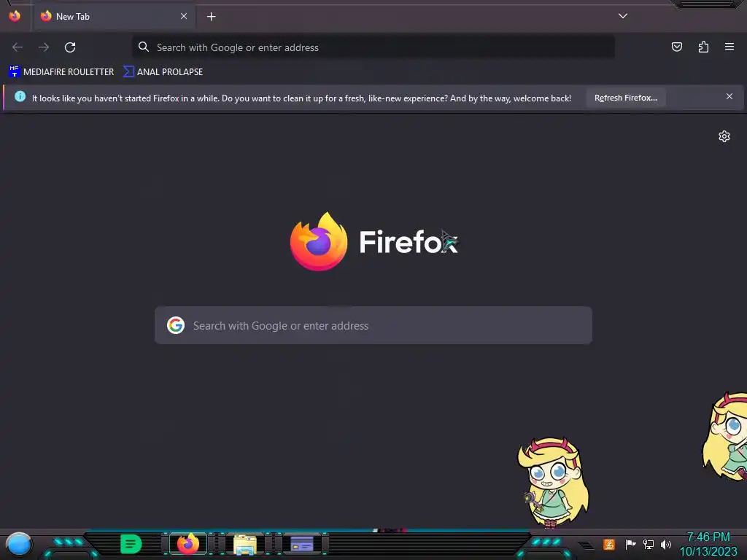747x560 pixels.
Task: Go back one page
Action: [x=18, y=47]
